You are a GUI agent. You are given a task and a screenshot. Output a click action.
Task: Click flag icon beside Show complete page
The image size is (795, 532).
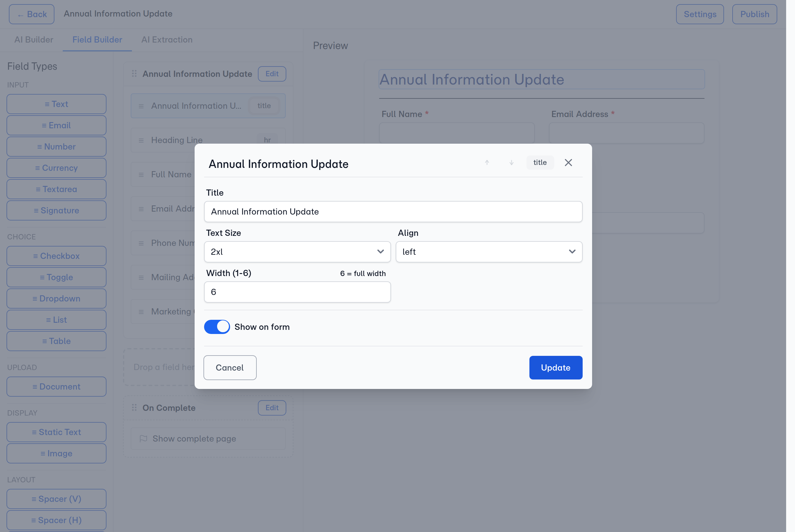pyautogui.click(x=143, y=439)
